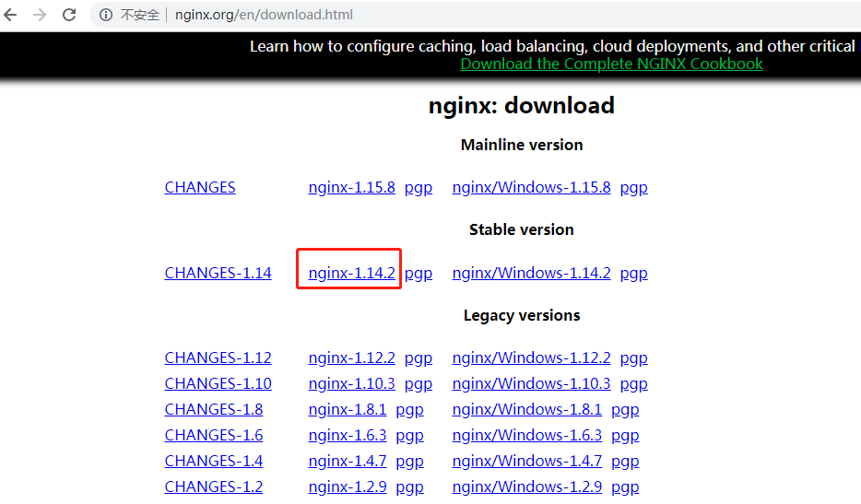Open CHANGES-1.8 link
This screenshot has width=861, height=504.
click(x=214, y=410)
